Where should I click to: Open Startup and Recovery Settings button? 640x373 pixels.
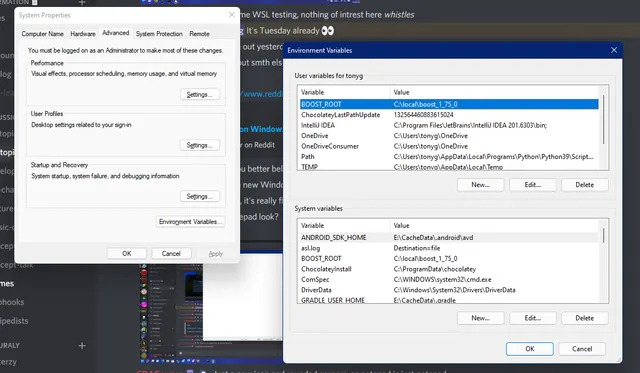(x=200, y=196)
